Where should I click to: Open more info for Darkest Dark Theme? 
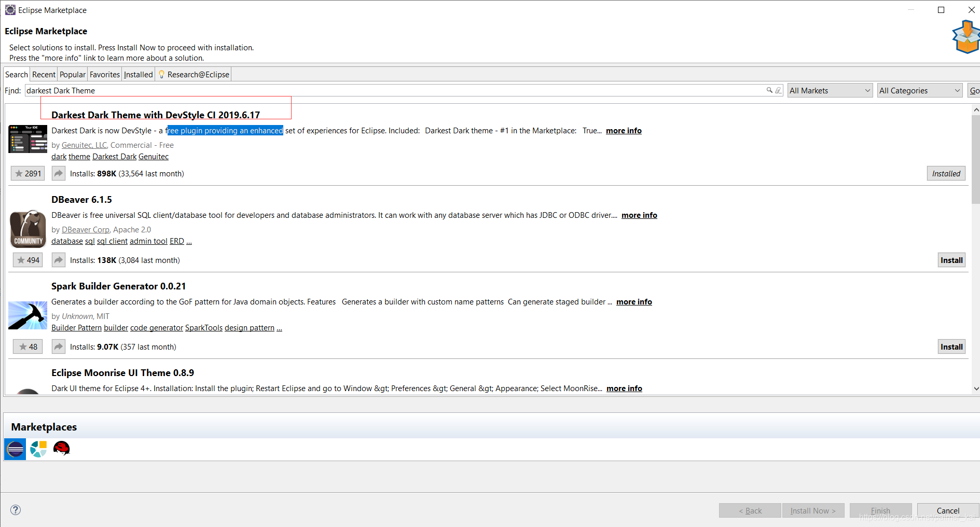click(624, 131)
